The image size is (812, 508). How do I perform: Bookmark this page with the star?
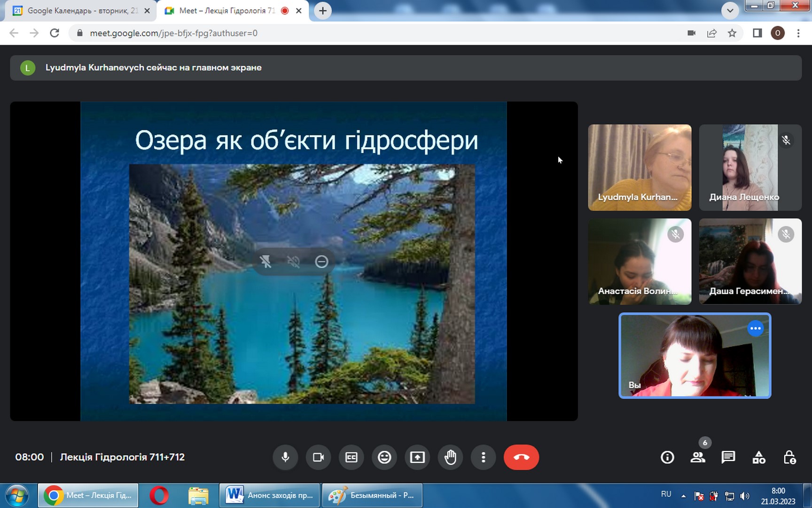click(x=732, y=33)
